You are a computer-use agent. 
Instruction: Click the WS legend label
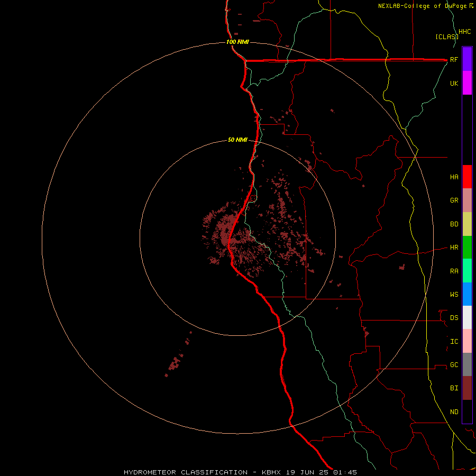454,295
